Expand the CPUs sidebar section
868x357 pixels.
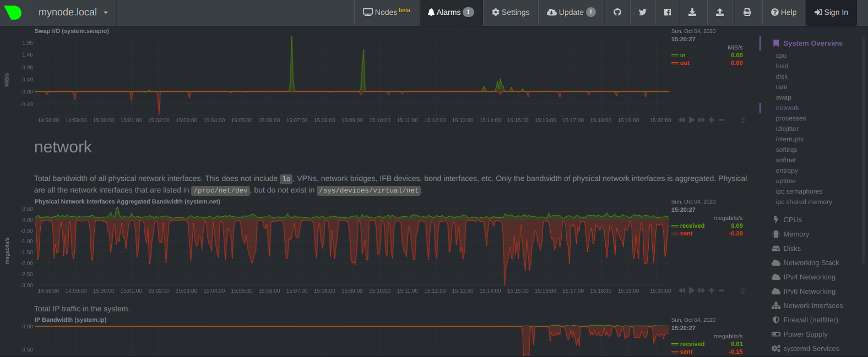[x=787, y=219]
